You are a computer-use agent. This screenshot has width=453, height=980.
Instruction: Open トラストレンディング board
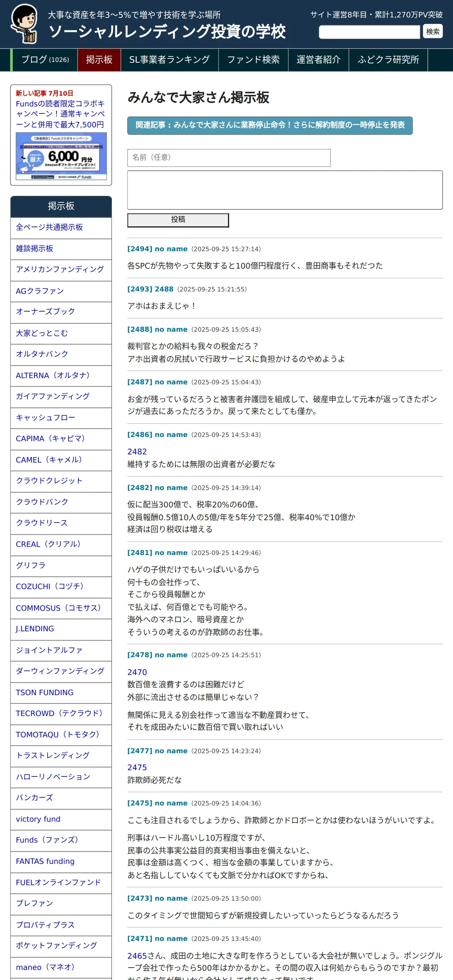coord(61,756)
